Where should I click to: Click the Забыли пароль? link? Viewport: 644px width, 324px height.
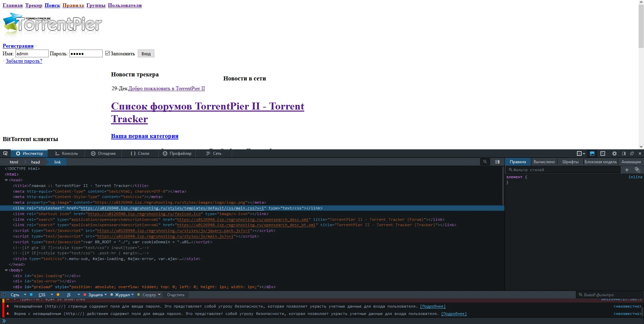tap(24, 61)
